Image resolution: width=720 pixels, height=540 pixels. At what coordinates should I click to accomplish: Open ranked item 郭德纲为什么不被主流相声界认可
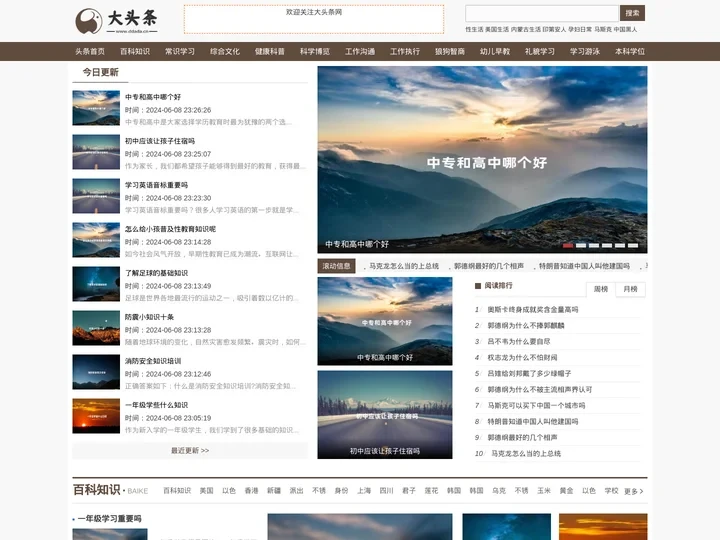point(540,389)
